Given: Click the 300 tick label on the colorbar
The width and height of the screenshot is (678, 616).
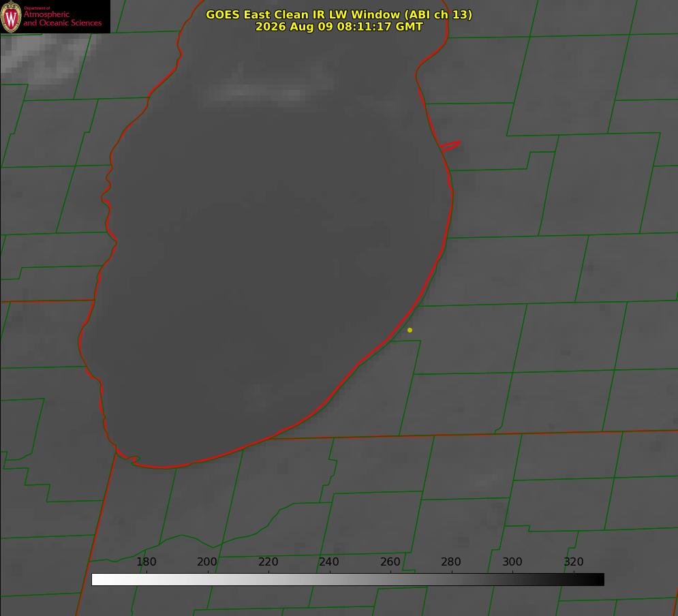Looking at the screenshot, I should [512, 561].
